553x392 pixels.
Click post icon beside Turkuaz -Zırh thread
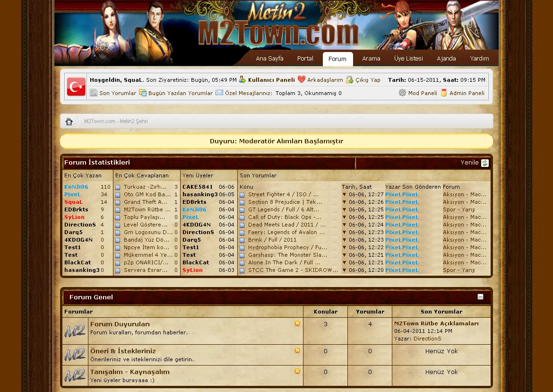click(x=118, y=187)
